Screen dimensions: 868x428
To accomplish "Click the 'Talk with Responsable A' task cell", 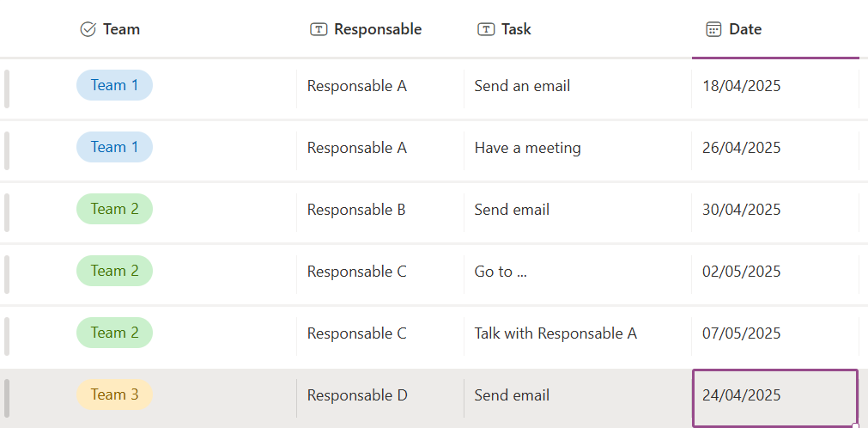I will coord(555,333).
